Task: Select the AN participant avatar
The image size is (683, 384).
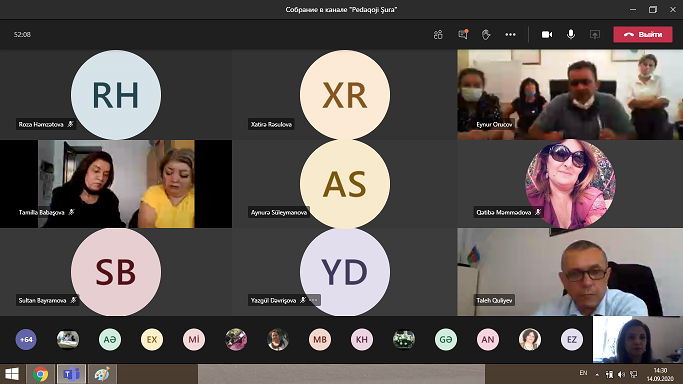Action: 487,339
